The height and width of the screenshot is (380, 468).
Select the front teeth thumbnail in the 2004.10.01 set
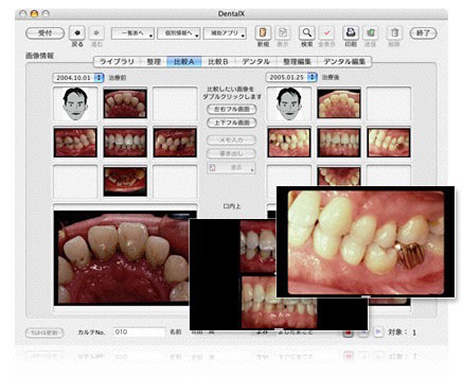click(125, 142)
